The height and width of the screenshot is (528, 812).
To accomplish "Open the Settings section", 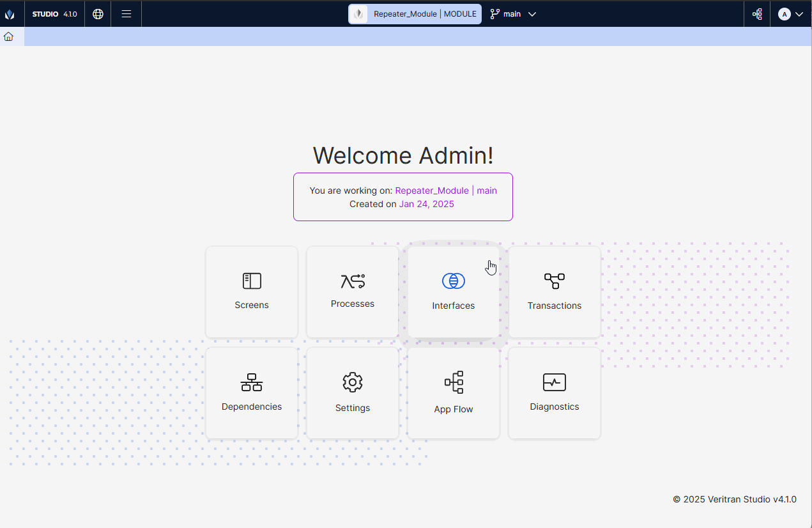I will click(352, 393).
